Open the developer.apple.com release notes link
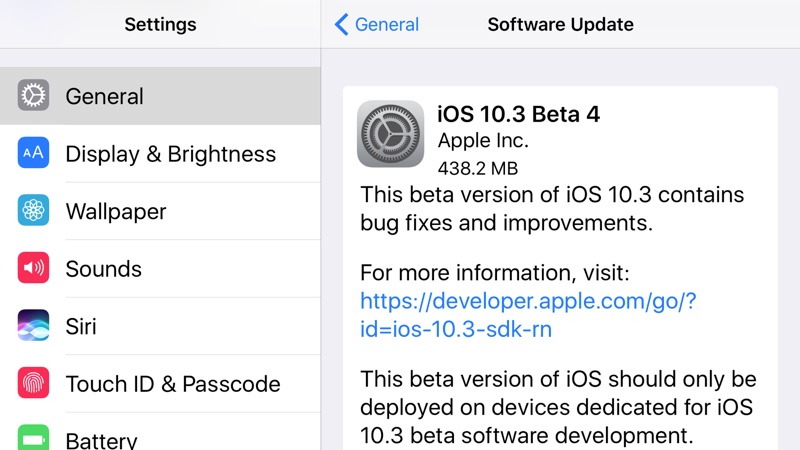Viewport: 800px width, 450px height. 527,315
